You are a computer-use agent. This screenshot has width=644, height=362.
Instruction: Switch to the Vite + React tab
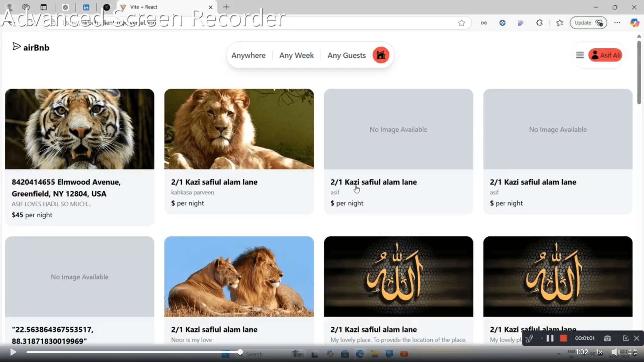(166, 7)
